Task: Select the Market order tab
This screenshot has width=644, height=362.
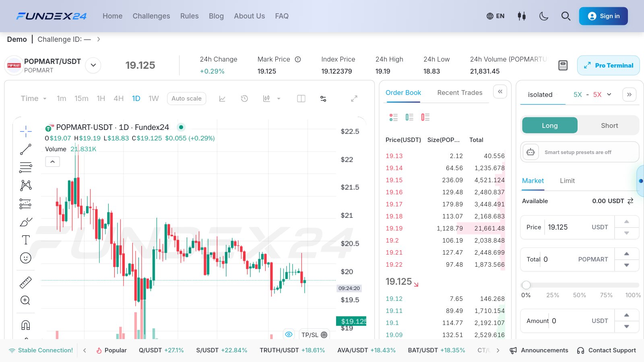Action: click(x=533, y=181)
